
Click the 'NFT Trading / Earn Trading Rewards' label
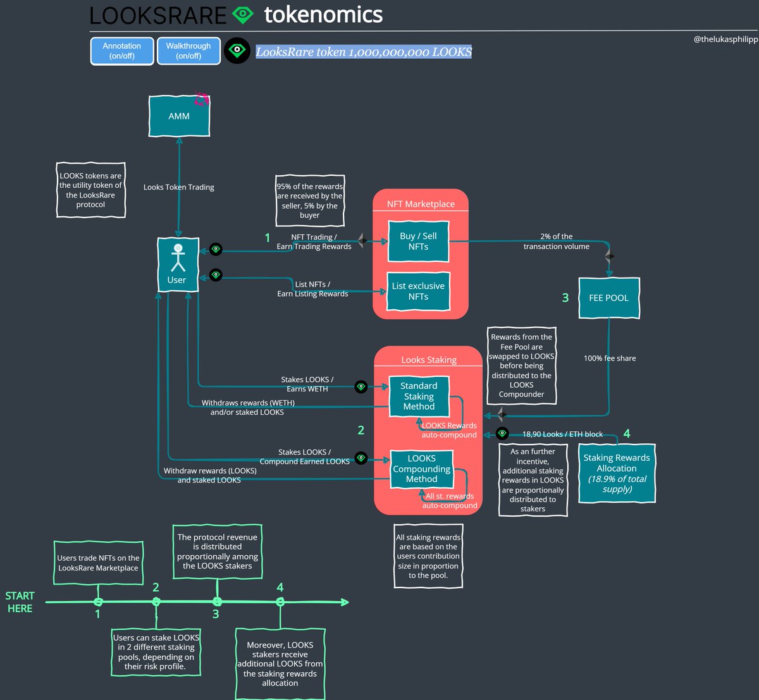pyautogui.click(x=314, y=242)
